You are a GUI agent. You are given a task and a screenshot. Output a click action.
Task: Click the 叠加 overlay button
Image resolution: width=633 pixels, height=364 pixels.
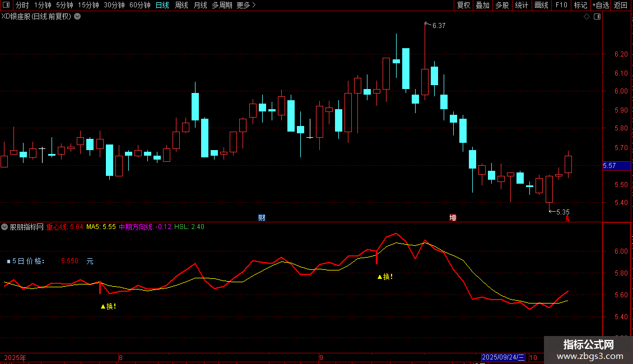(482, 5)
